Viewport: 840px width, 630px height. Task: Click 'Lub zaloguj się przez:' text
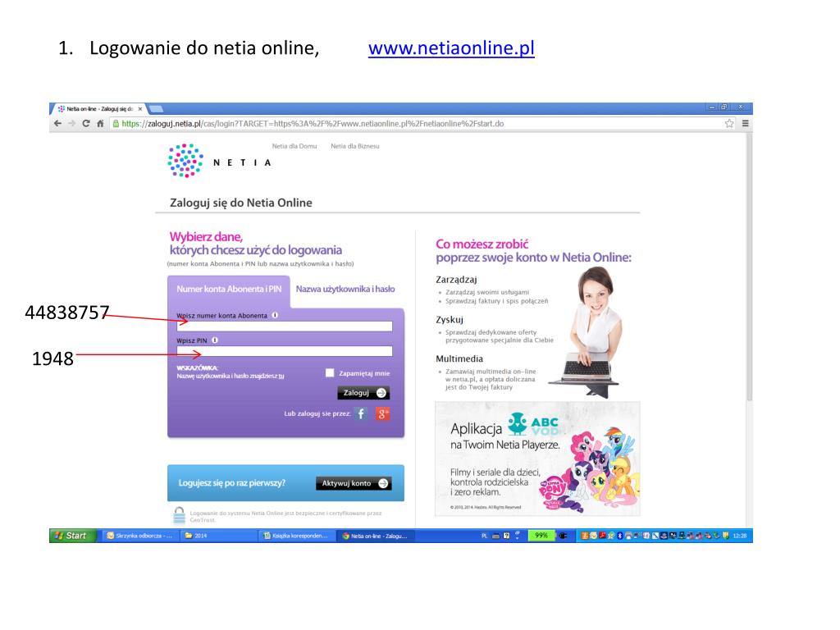click(x=317, y=413)
